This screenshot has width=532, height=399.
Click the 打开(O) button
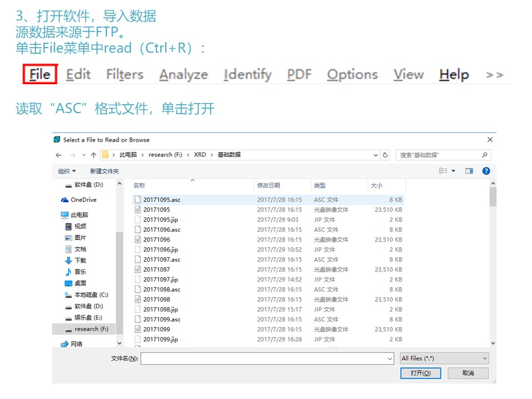[x=421, y=373]
